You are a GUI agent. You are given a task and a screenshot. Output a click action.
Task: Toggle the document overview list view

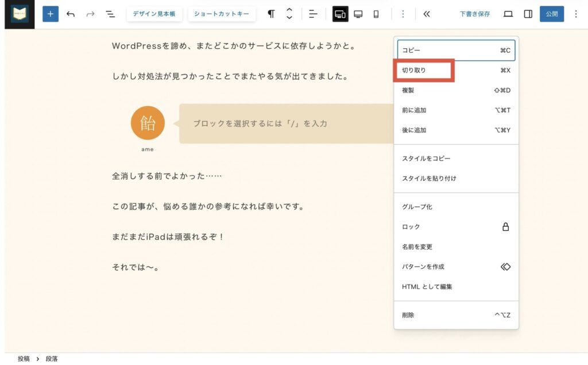point(110,14)
